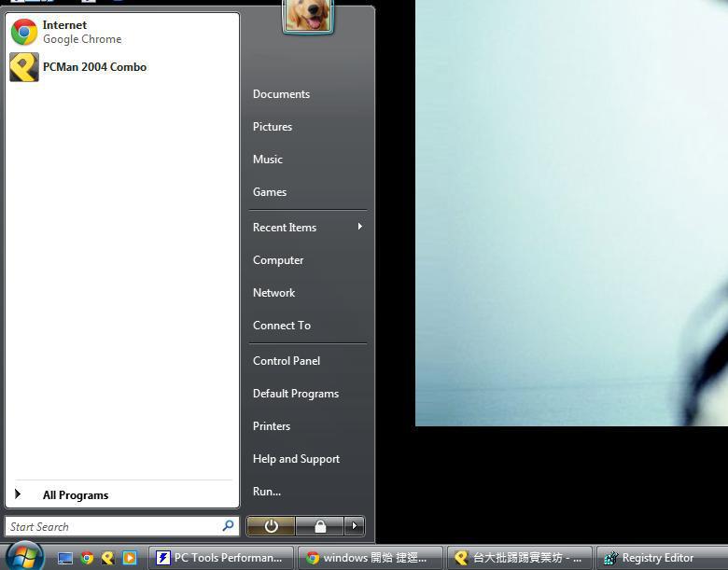Viewport: 728px width, 570px height.
Task: Launch PCMan 2004 Combo icon
Action: (24, 67)
